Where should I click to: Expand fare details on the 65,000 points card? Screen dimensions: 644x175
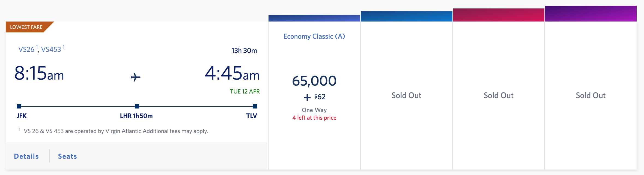pyautogui.click(x=314, y=80)
